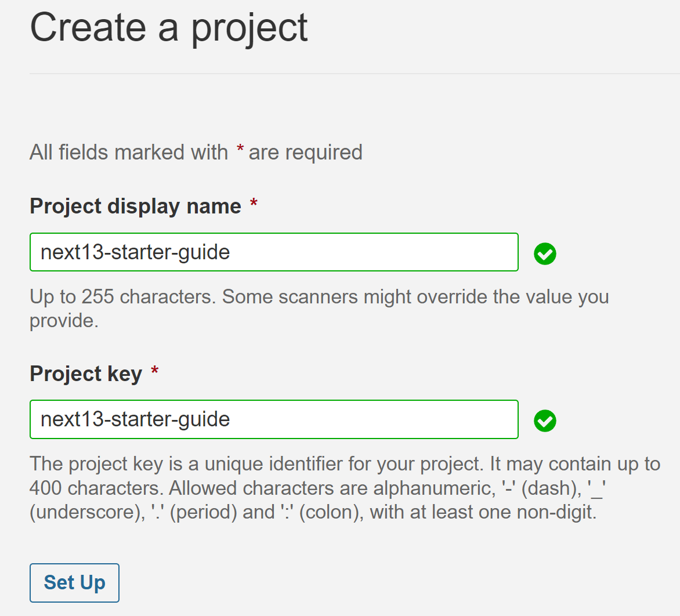
Task: Click inside the next13-starter-guide display name box
Action: 273,252
